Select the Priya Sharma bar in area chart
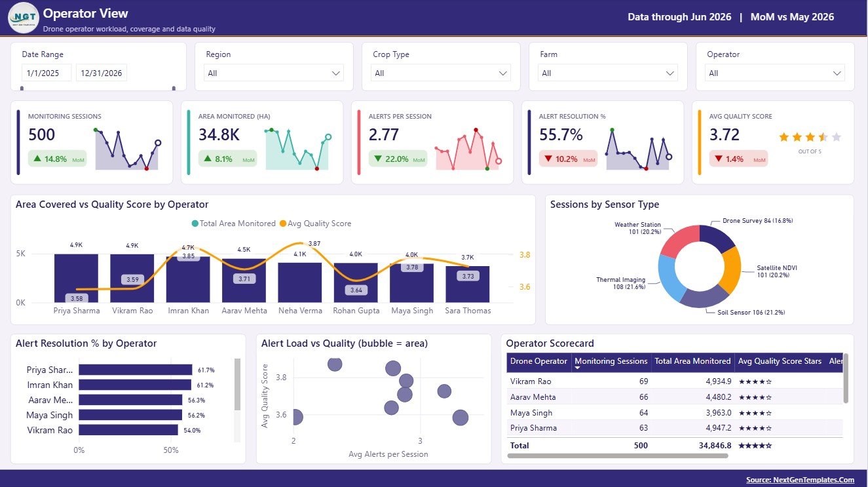The width and height of the screenshot is (868, 487). point(76,278)
